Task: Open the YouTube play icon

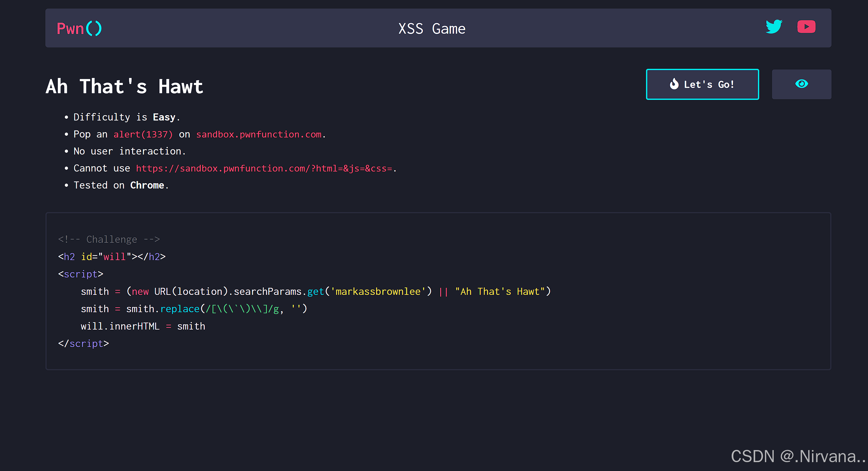Action: tap(806, 27)
